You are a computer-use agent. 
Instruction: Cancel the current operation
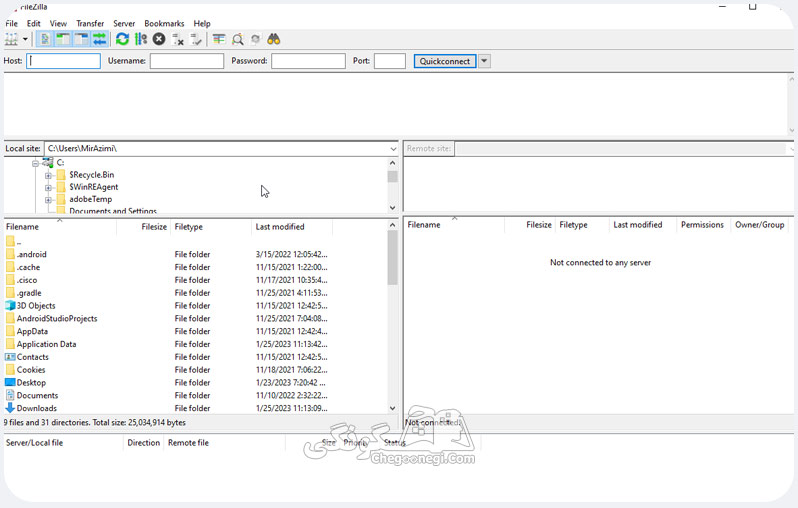[159, 39]
